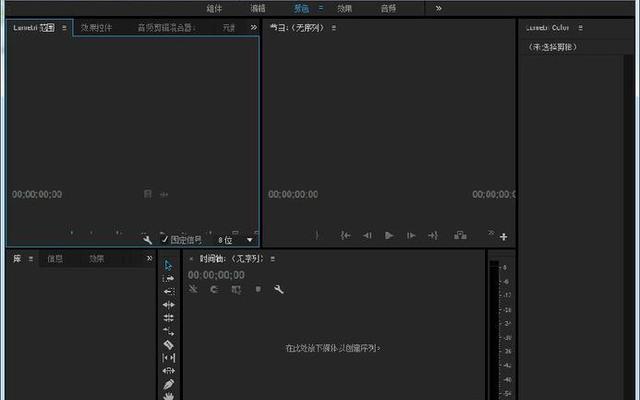Click the Lumetri Color panel vertical scrollbar
The image size is (640, 400).
pyautogui.click(x=628, y=227)
